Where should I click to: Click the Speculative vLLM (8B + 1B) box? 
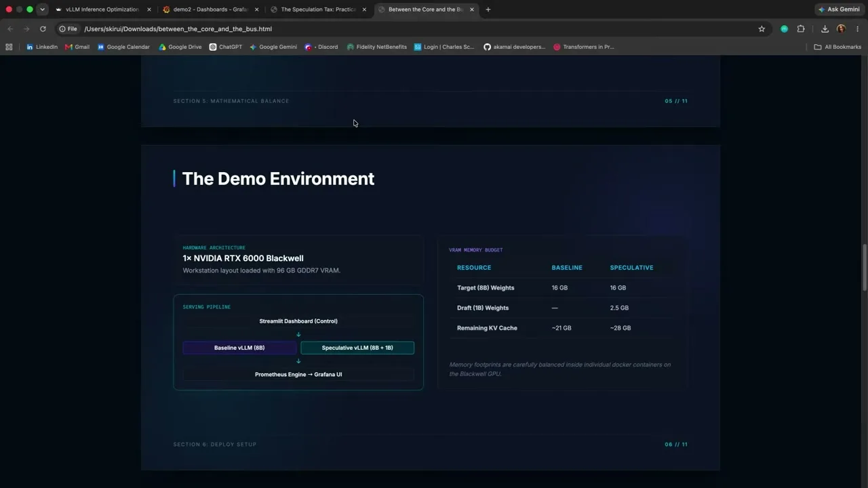click(357, 348)
